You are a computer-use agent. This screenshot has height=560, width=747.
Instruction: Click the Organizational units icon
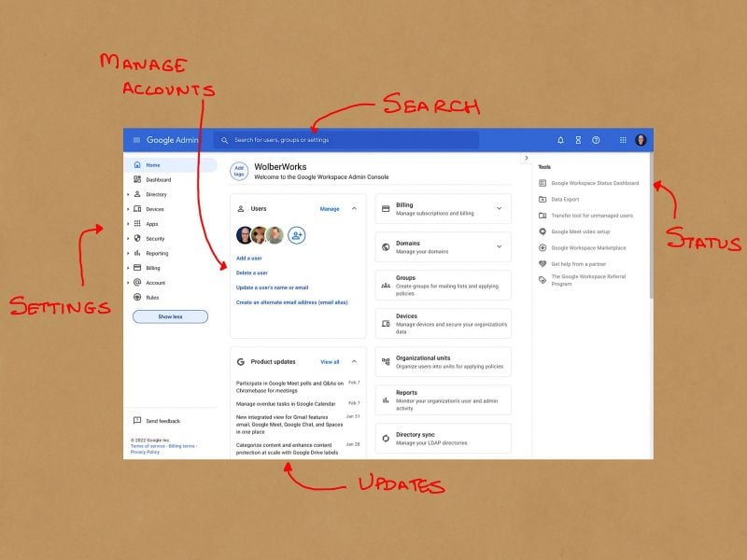coord(386,362)
